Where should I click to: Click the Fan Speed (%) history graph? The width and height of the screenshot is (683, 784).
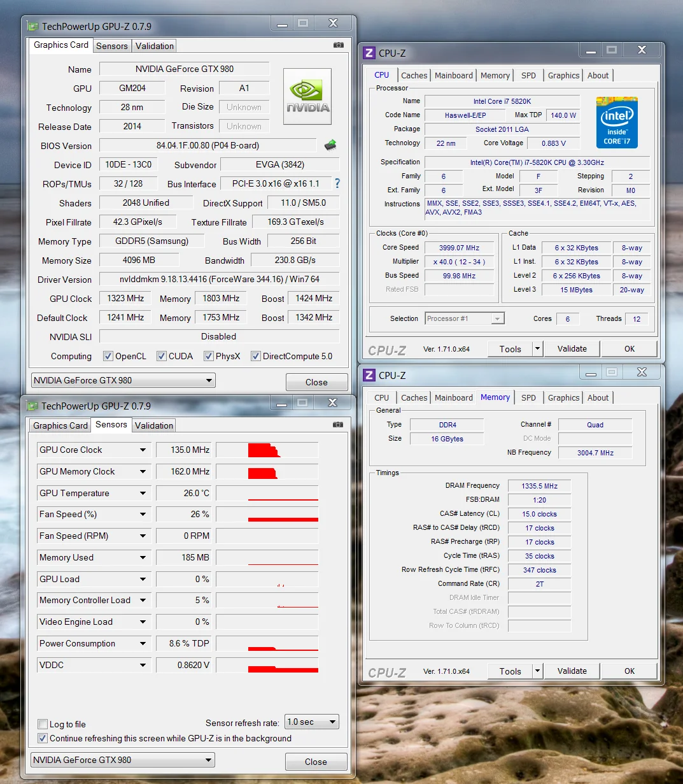267,514
